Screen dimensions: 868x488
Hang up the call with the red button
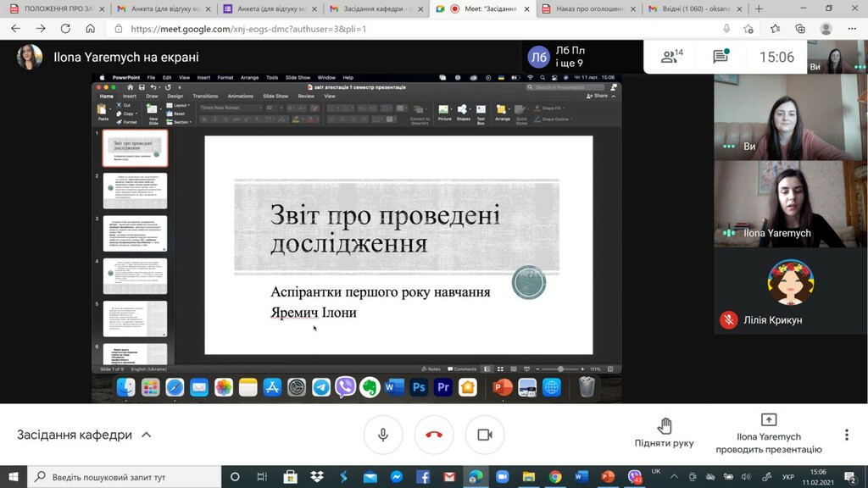pos(434,435)
